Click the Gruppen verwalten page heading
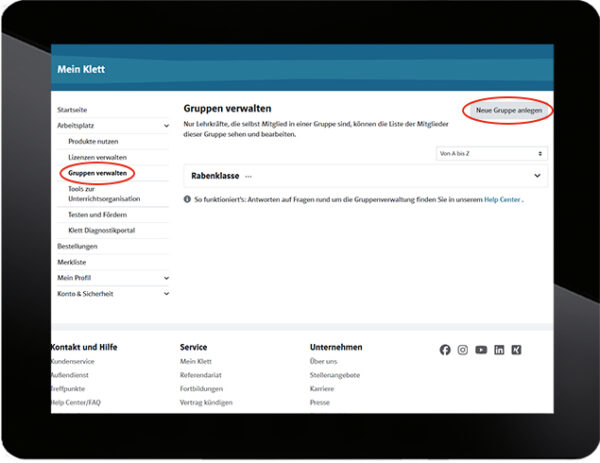The width and height of the screenshot is (600, 463). [x=227, y=109]
